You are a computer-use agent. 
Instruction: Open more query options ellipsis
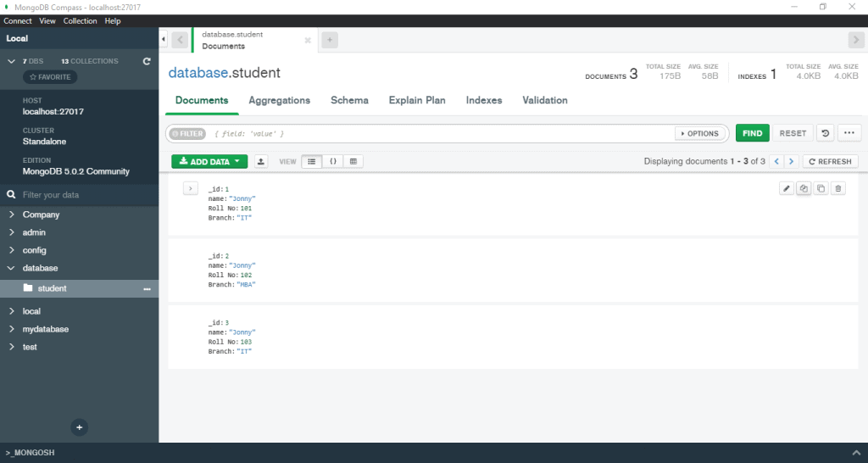coord(849,133)
